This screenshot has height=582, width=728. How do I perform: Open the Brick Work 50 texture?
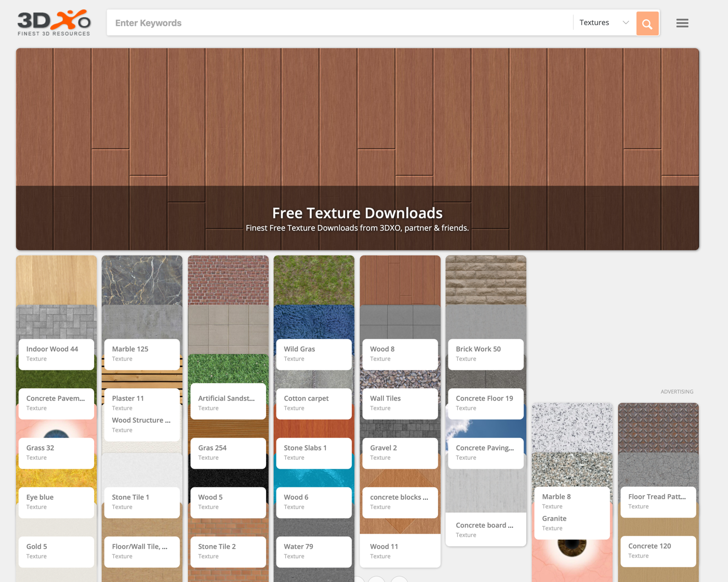click(x=485, y=353)
